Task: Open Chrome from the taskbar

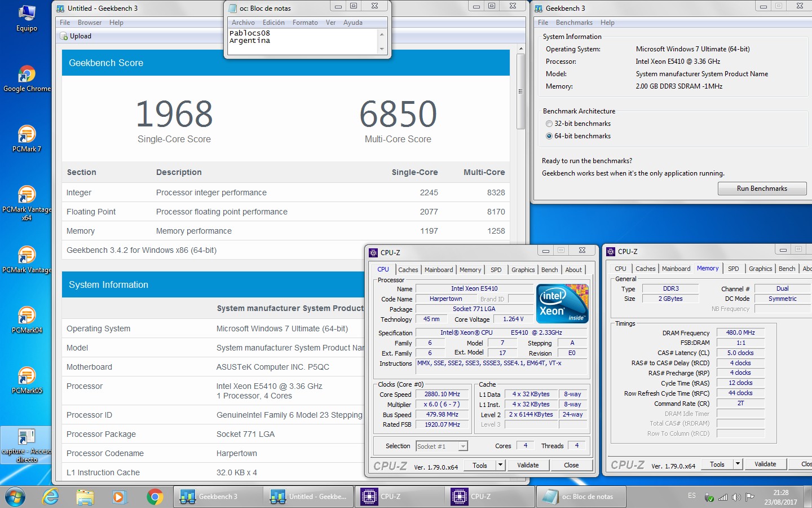Action: [155, 497]
